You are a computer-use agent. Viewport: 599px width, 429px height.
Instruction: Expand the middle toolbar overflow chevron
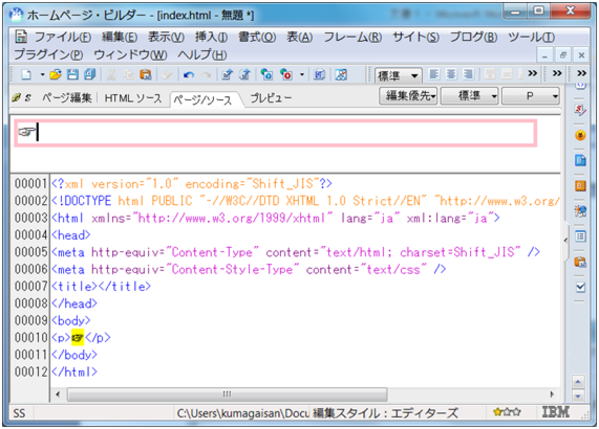[x=557, y=73]
